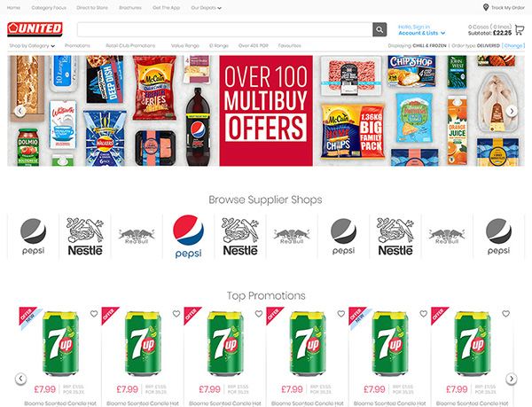
Task: Click the Change order type link
Action: [x=513, y=46]
